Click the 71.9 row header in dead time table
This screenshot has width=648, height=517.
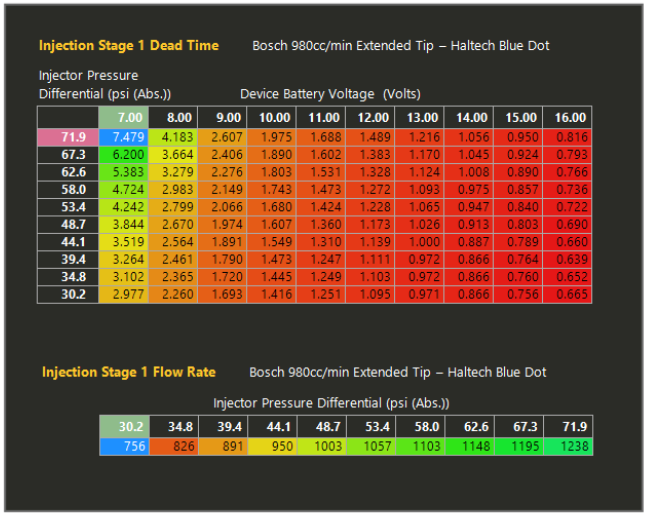click(68, 137)
